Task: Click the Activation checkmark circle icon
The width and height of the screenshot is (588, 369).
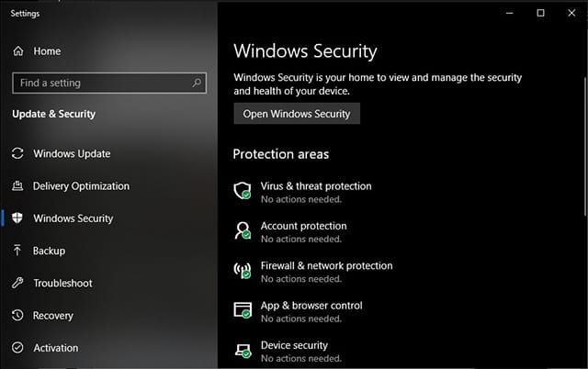Action: (17, 348)
